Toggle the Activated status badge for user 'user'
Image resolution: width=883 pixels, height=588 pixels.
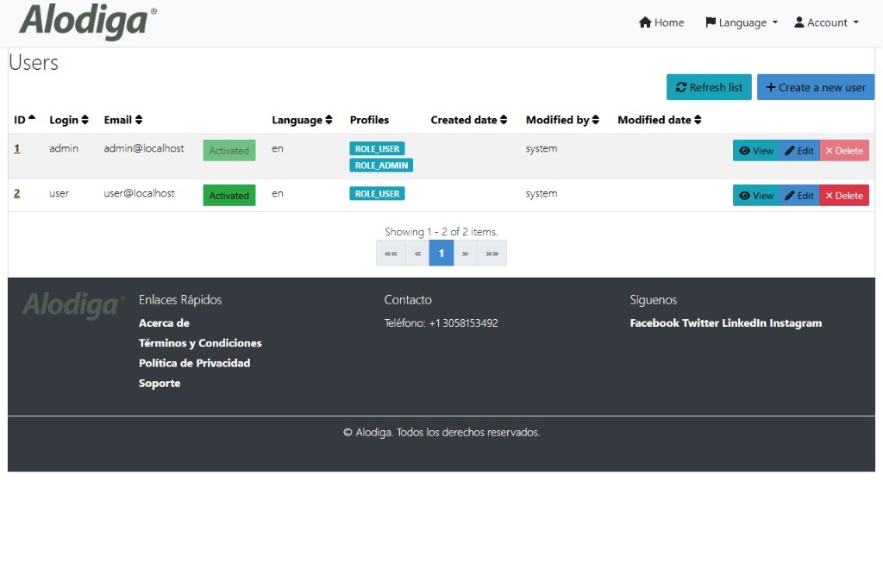pos(229,195)
